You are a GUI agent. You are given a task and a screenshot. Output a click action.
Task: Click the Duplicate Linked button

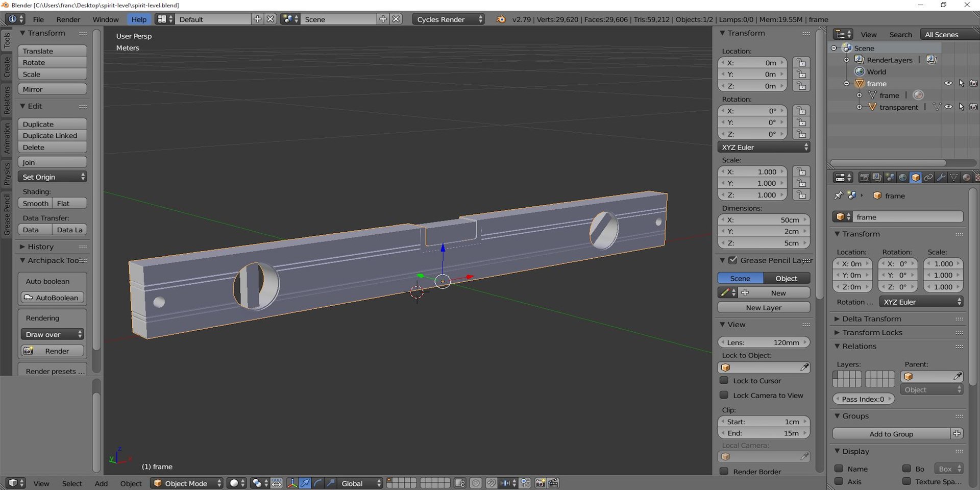click(x=53, y=135)
